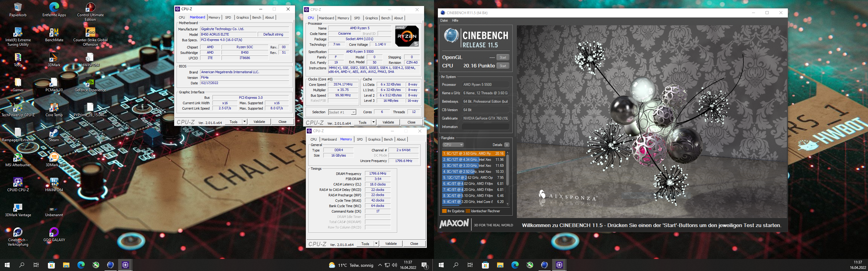Open notification center icon in taskbar

coord(425,265)
